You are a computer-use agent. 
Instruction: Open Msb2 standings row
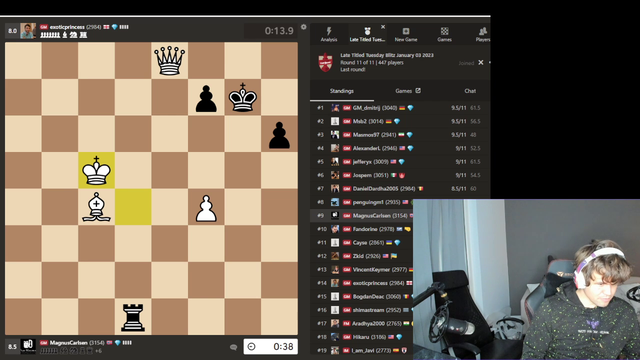coord(400,121)
